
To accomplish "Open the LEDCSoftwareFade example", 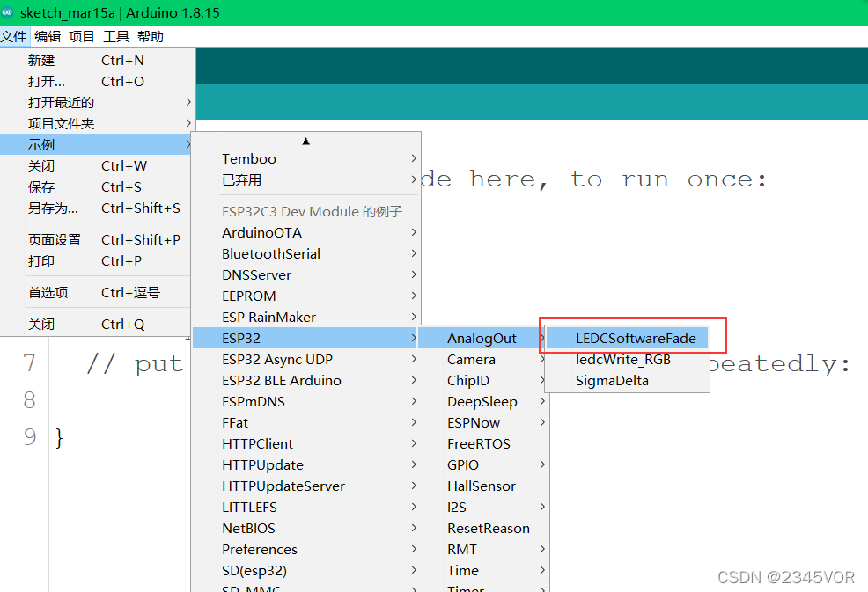I will [627, 338].
